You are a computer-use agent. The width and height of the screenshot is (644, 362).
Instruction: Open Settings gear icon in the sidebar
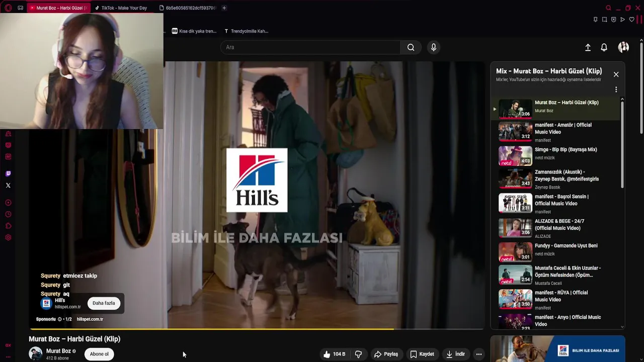coord(8,237)
